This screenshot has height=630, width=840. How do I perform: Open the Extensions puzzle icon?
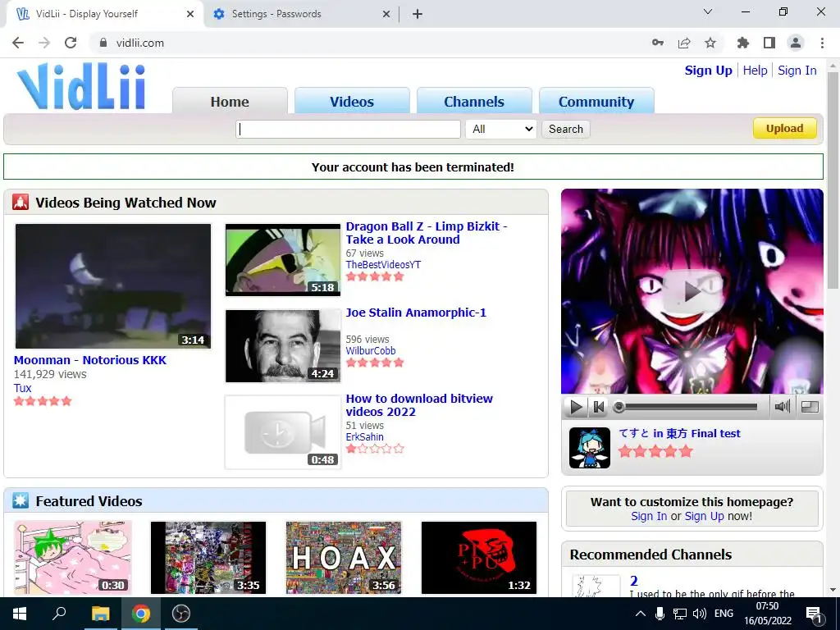coord(742,43)
